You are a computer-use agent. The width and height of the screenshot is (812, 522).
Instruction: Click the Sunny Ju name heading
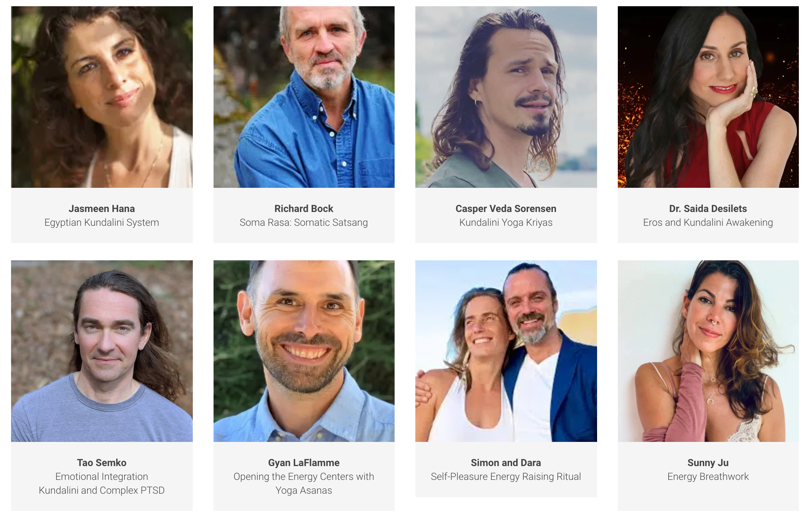pos(708,463)
